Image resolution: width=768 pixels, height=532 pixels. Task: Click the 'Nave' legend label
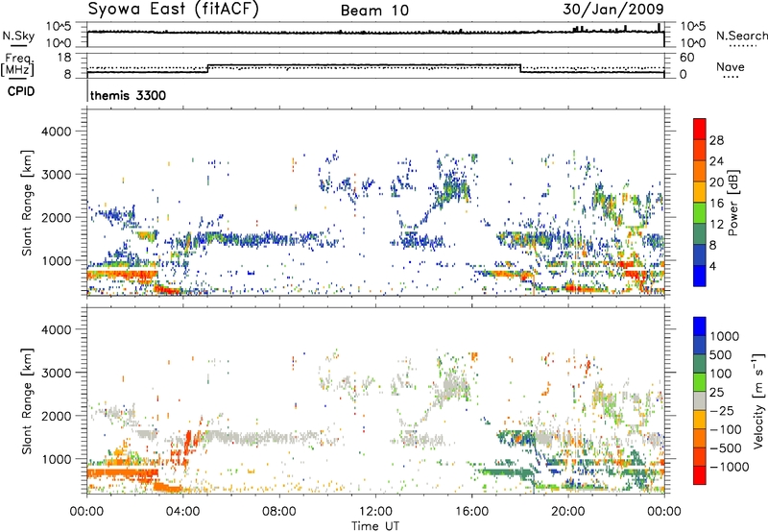click(731, 67)
